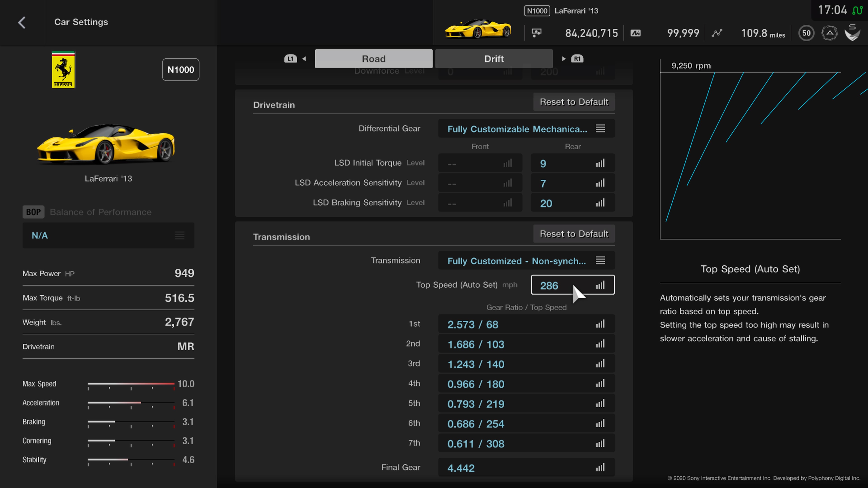Click the bars icon in 7th gear row

[x=600, y=443]
